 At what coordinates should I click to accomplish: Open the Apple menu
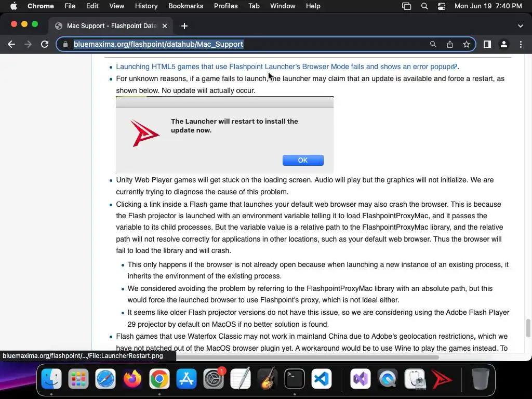coord(13,6)
